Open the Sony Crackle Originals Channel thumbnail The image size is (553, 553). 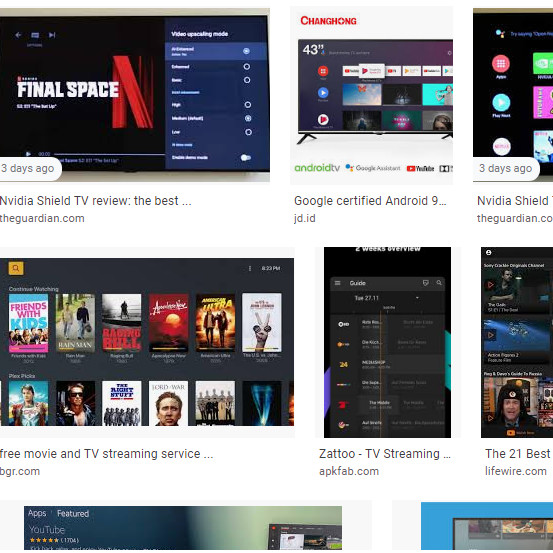point(517,342)
